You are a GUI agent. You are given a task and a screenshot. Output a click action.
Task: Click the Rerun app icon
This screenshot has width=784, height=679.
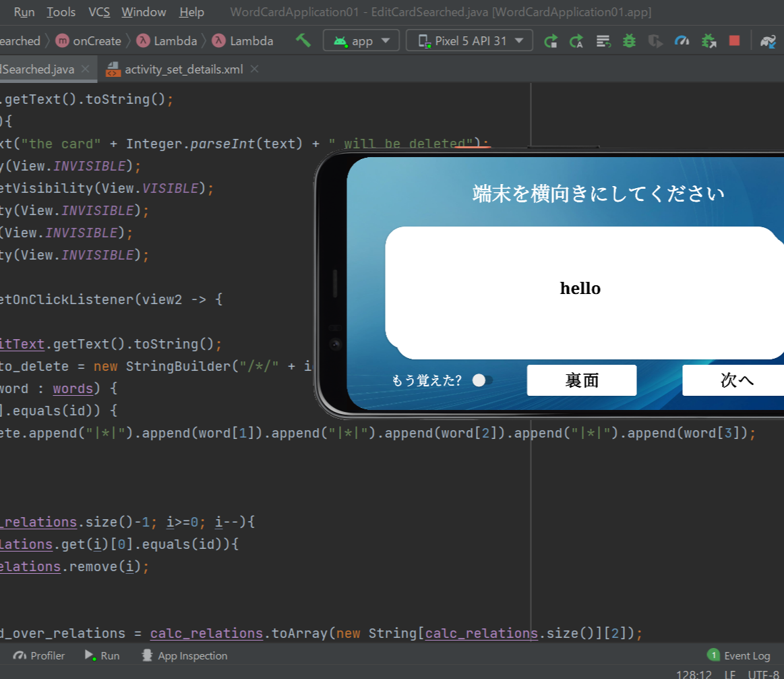tap(551, 41)
